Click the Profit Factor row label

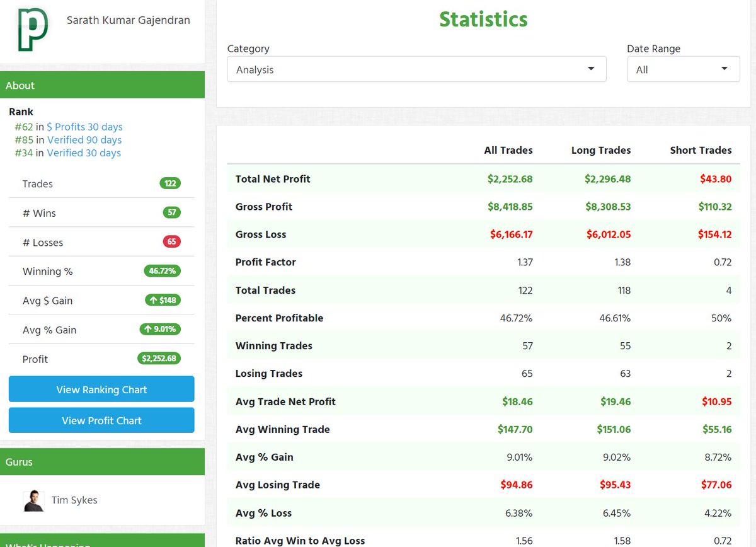265,262
